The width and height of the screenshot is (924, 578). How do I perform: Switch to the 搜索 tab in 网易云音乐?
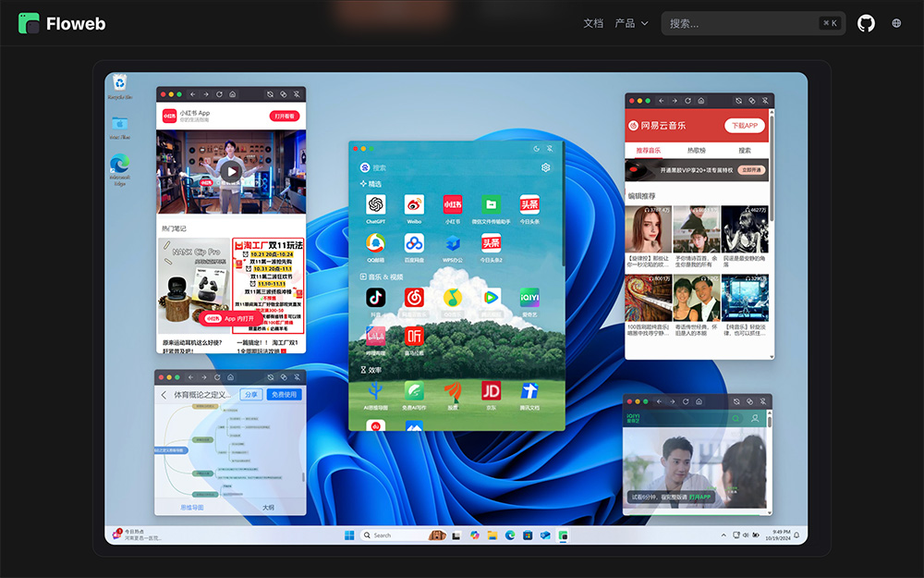745,151
